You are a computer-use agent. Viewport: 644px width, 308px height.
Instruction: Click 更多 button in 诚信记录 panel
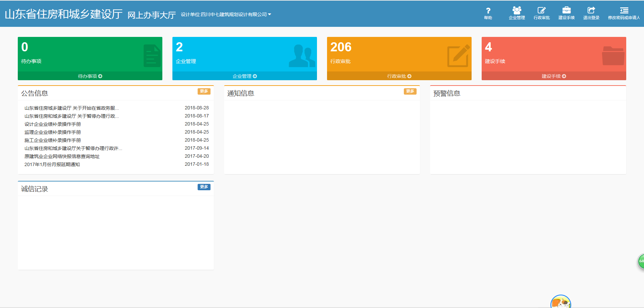click(204, 187)
